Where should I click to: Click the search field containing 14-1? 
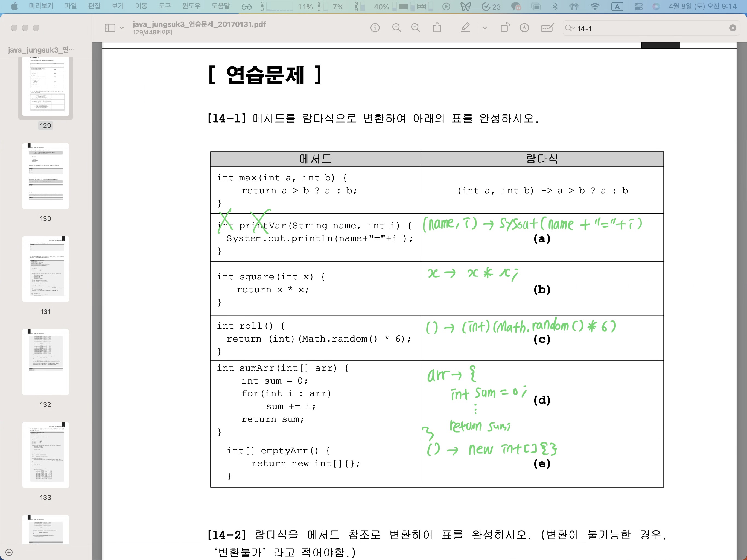[651, 28]
